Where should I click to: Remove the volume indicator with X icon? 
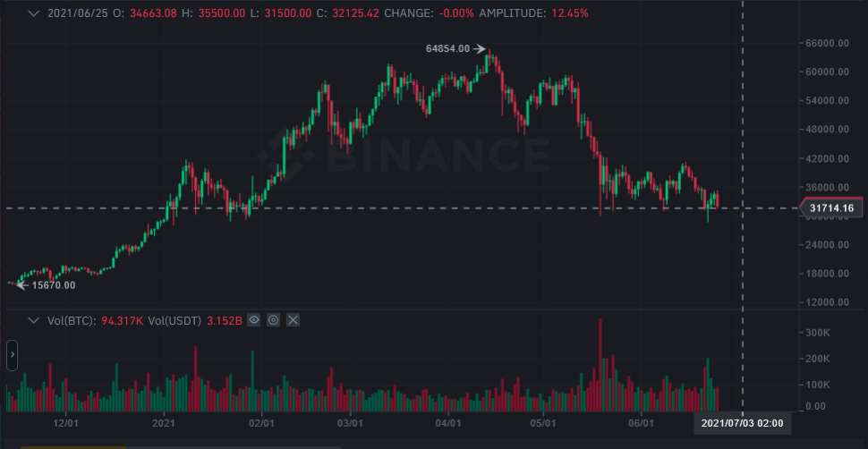coord(293,319)
